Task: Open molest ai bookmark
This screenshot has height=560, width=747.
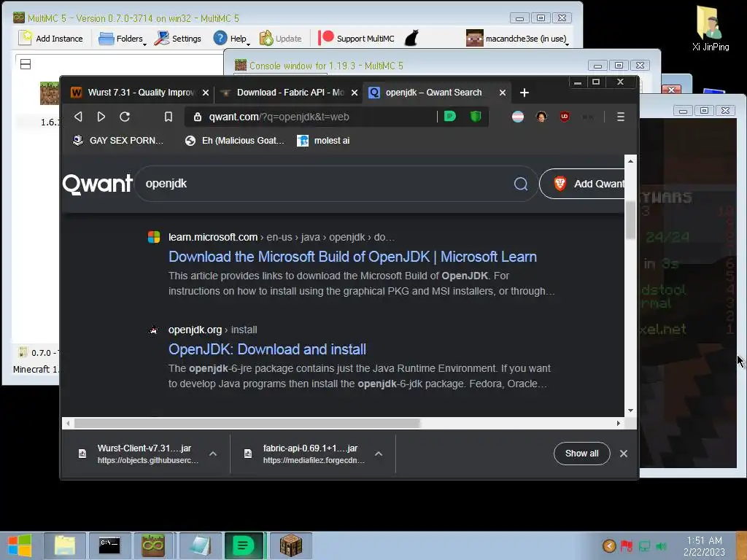Action: pos(323,141)
